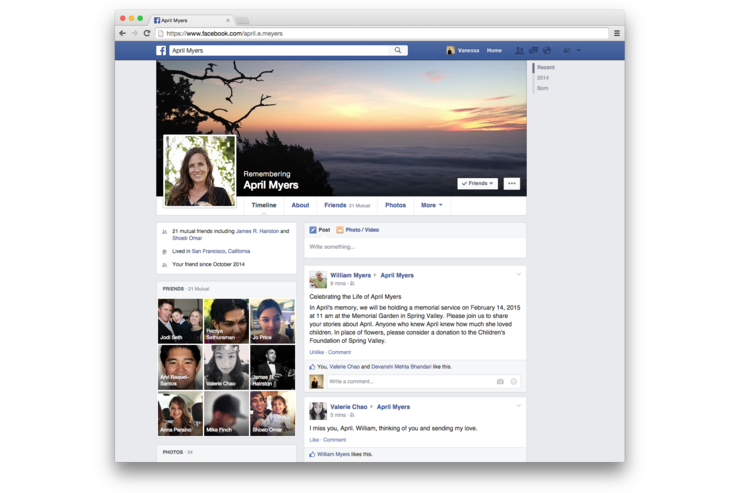Reload the page with refresh icon
Screen dimensions: 740x493
pos(147,33)
